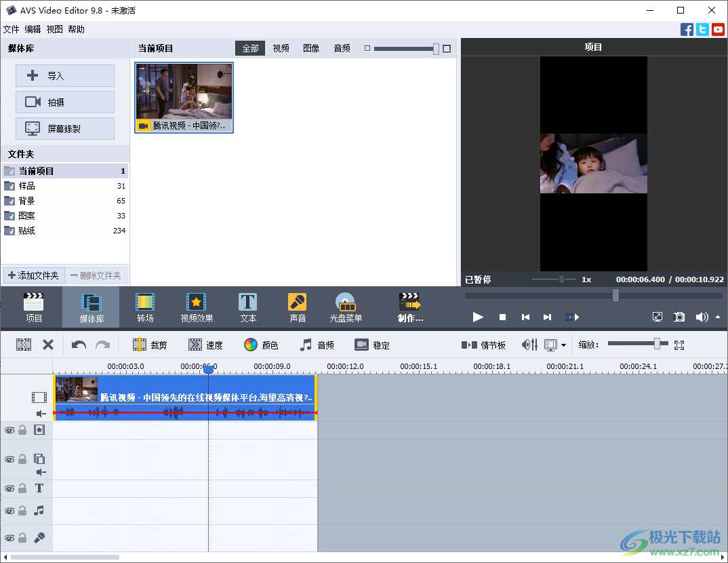
Task: Select the 图像 filter tab
Action: [311, 48]
